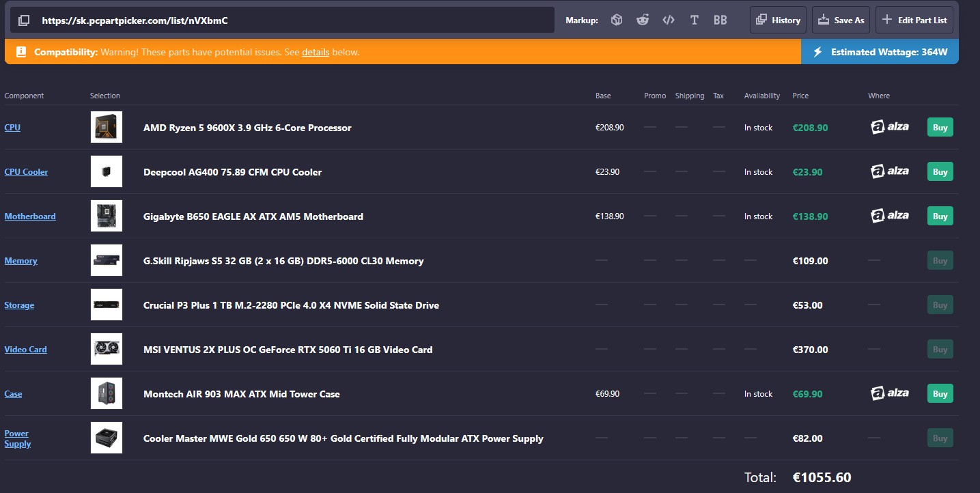Click the €138.90 green price for the motherboard

[810, 216]
